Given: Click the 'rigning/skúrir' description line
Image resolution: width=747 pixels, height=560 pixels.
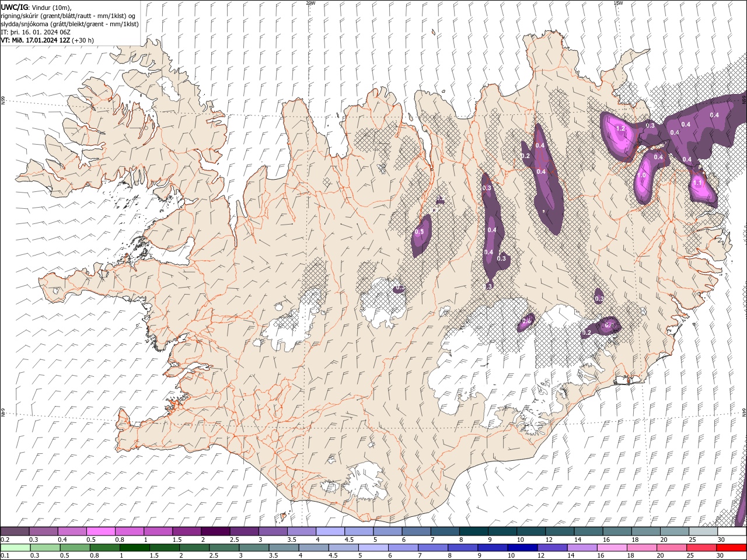Looking at the screenshot, I should tap(68, 15).
